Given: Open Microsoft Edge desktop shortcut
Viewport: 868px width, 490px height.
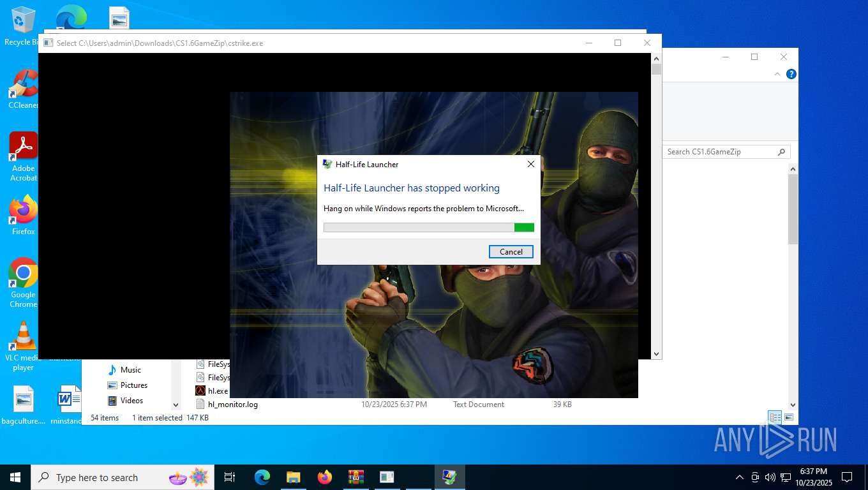Looking at the screenshot, I should click(x=71, y=17).
